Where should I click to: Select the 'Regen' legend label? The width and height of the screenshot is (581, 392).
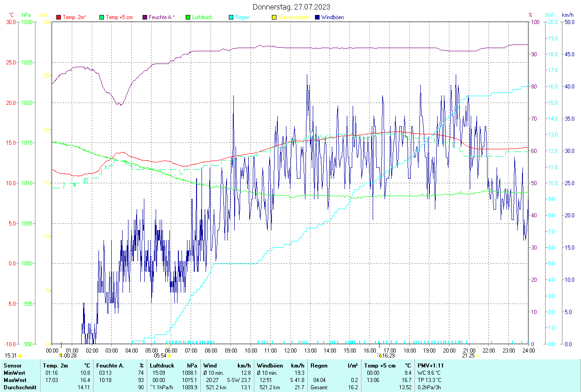[x=242, y=17]
